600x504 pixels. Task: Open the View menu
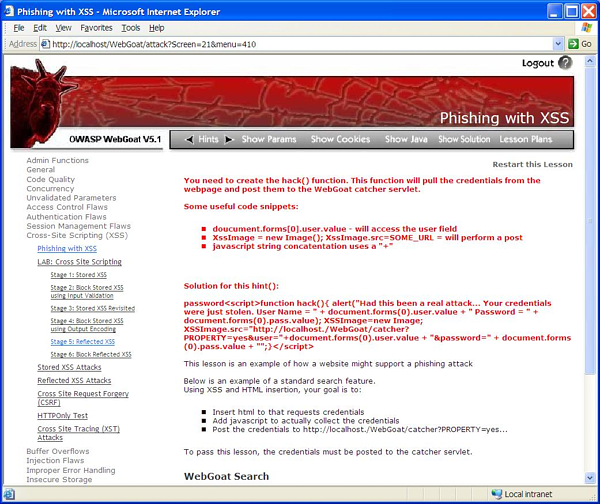64,28
